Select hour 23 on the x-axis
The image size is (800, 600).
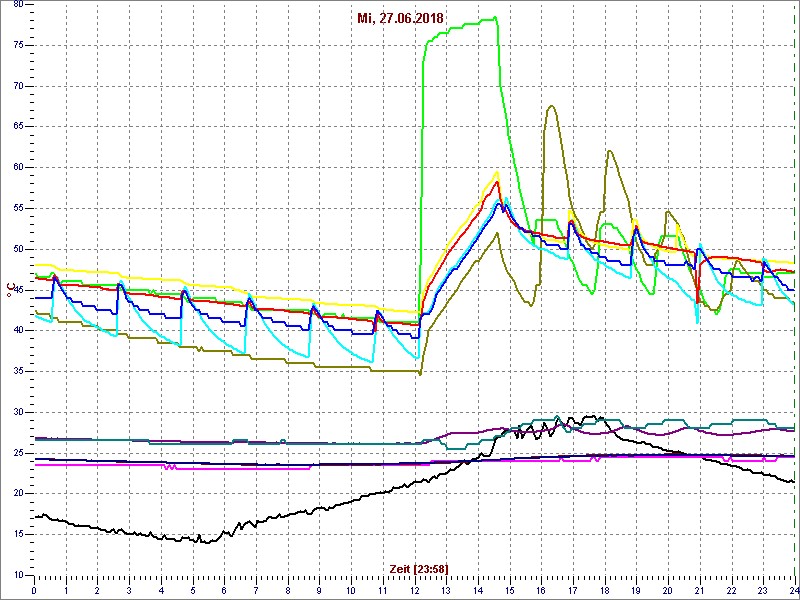click(x=763, y=589)
